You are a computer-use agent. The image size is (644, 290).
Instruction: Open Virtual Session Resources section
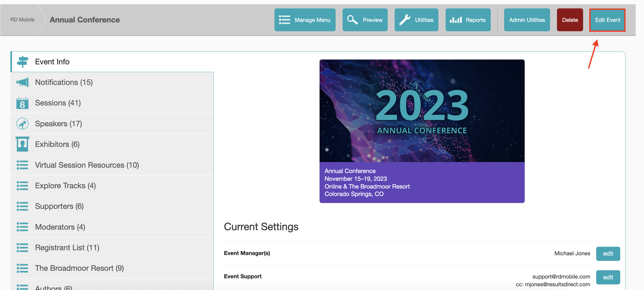(87, 165)
